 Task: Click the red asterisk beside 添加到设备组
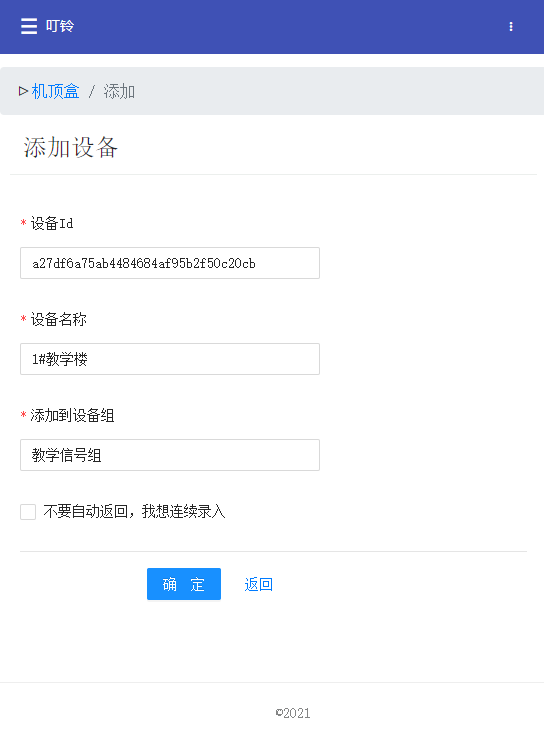point(23,415)
